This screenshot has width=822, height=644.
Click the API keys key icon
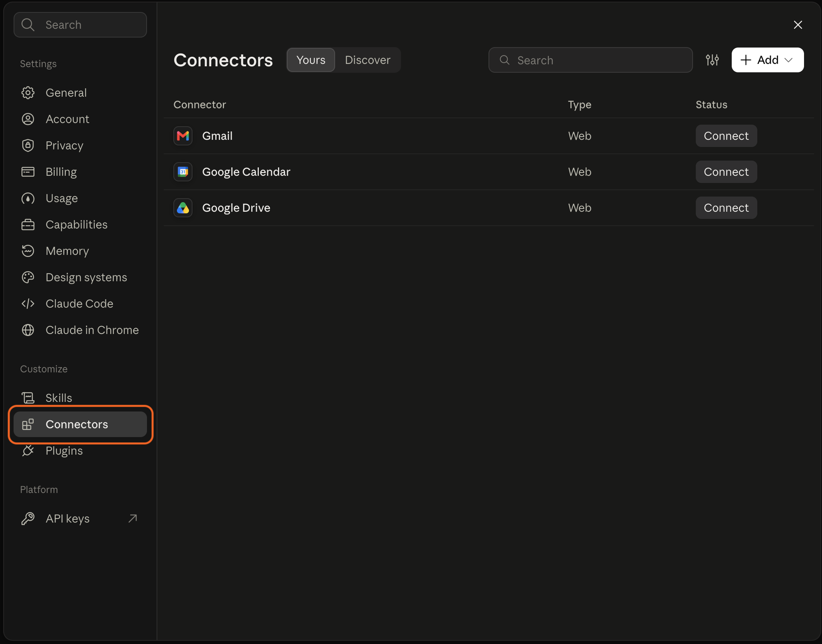(x=28, y=519)
